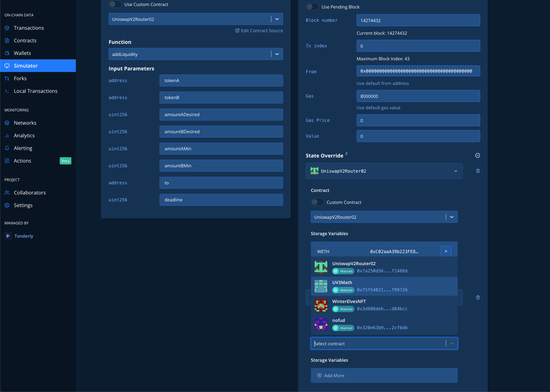Click the Value input field
Viewport: 550px width, 392px height.
coord(418,136)
